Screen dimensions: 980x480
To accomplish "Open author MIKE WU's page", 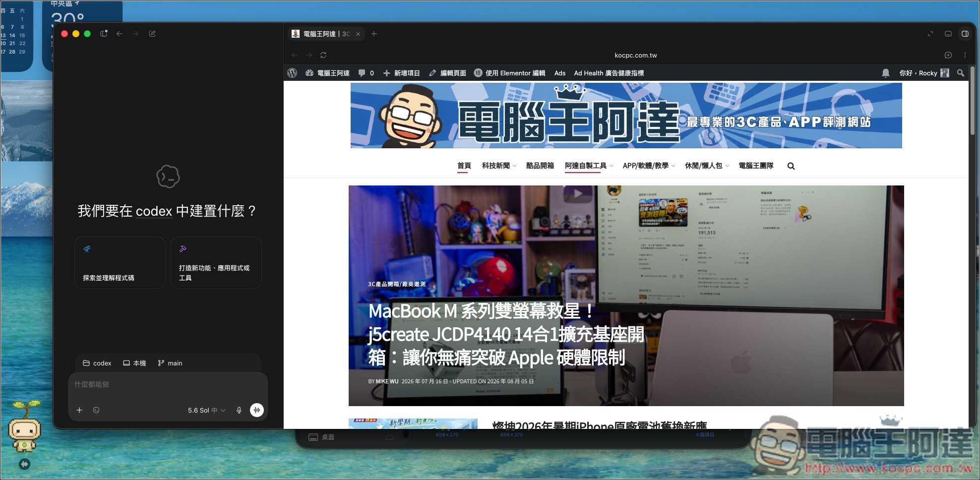I will pyautogui.click(x=387, y=381).
